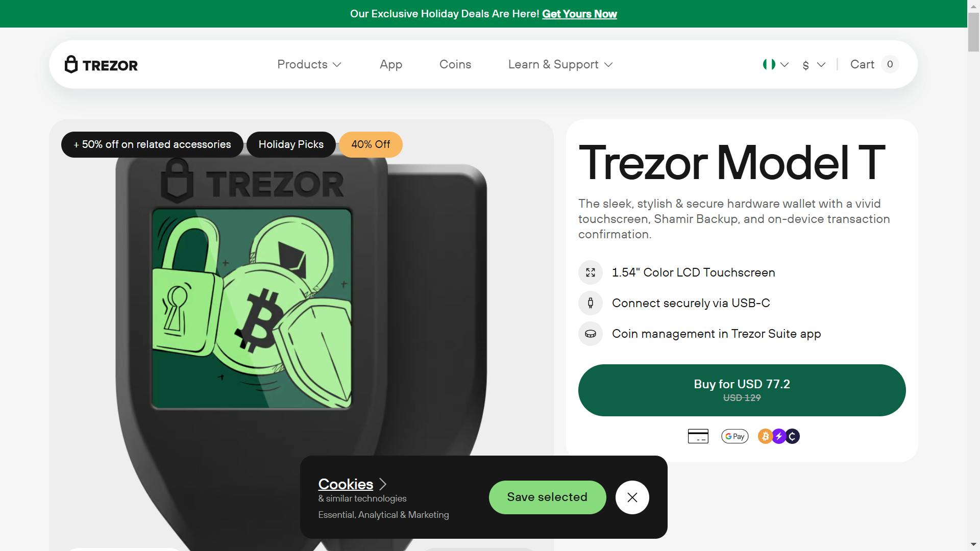Screen dimensions: 980x551
Task: Close the cookies notification banner
Action: coord(632,497)
